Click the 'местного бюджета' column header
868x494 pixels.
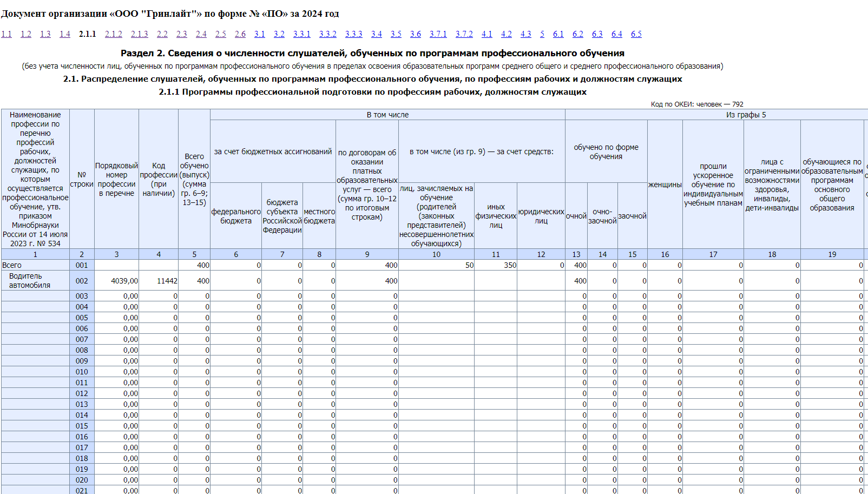coord(319,216)
